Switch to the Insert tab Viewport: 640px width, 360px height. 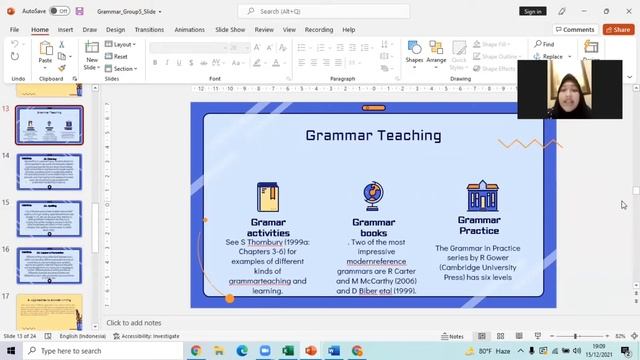(65, 29)
